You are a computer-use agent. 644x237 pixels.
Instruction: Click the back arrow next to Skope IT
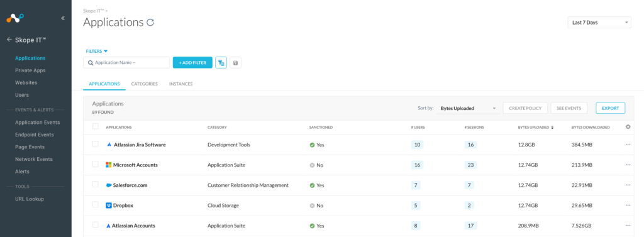point(9,40)
